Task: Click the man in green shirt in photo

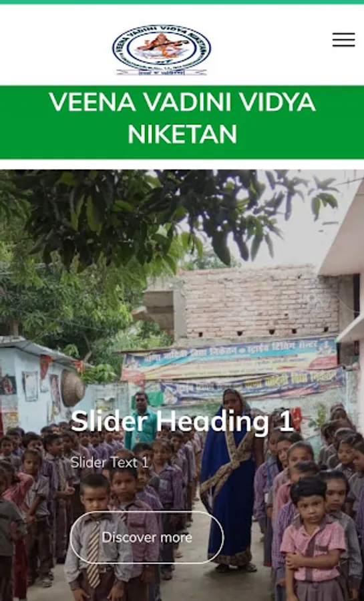Action: (x=141, y=421)
